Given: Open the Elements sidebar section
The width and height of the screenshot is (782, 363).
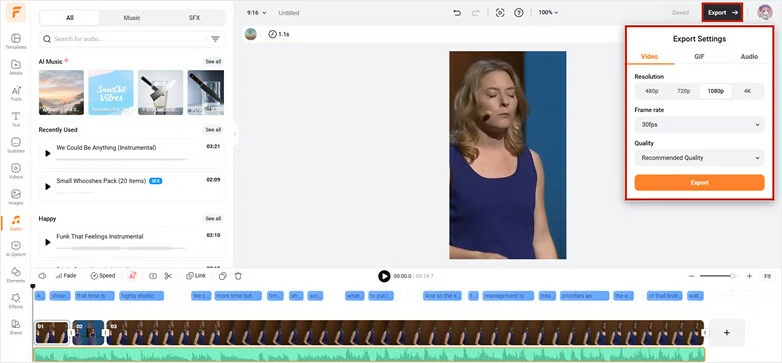Looking at the screenshot, I should [x=15, y=274].
